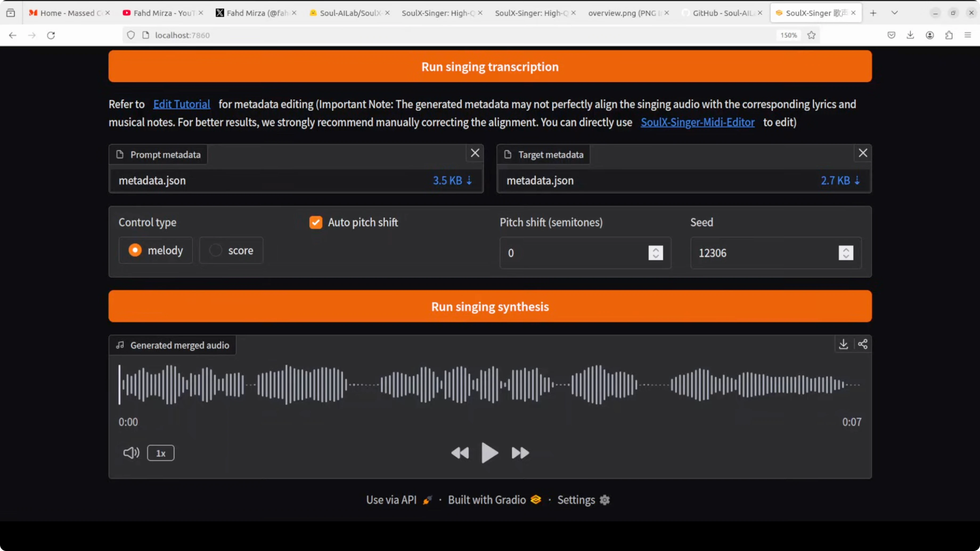Select the melody control type
980x551 pixels.
point(135,250)
